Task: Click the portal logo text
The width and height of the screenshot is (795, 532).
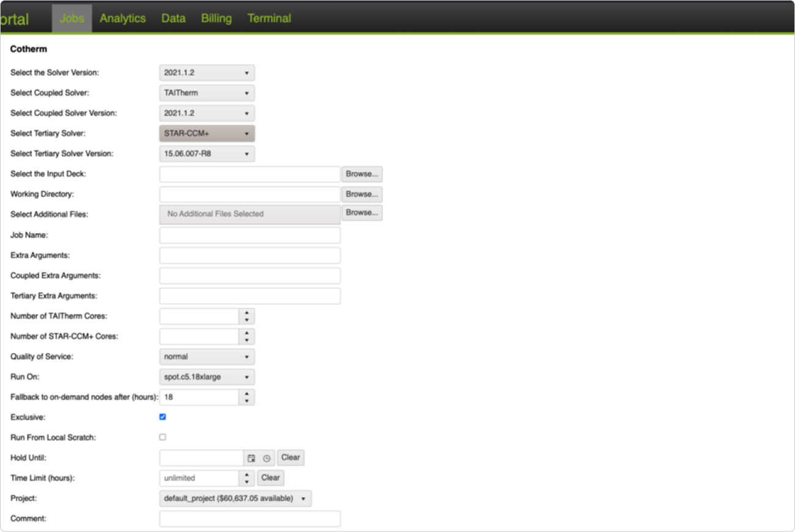Action: tap(14, 19)
